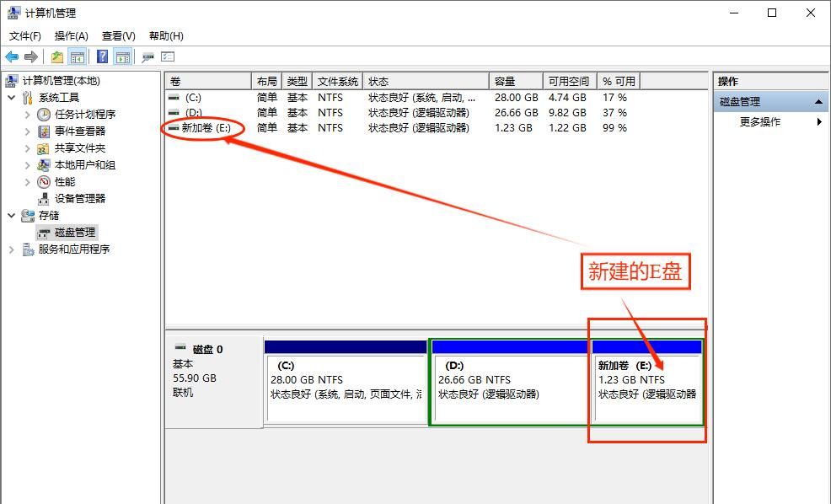
Task: Click the 系统工具 tools icon
Action: (28, 98)
